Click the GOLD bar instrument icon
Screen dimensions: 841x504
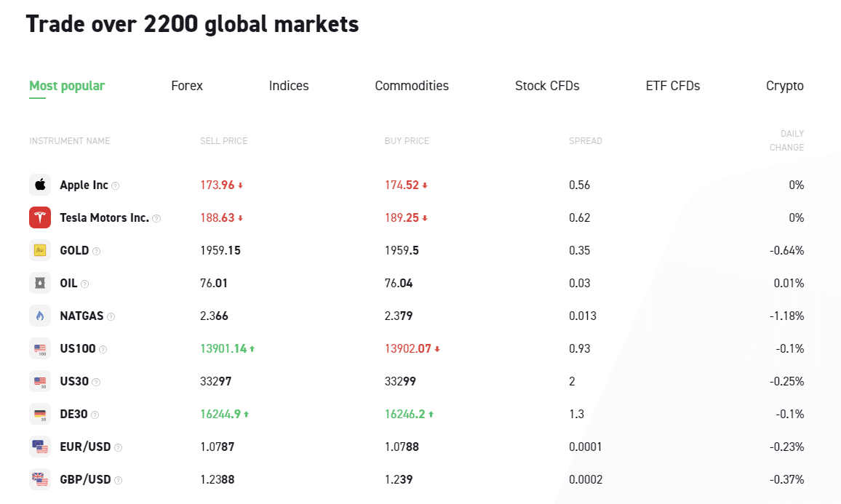(40, 250)
